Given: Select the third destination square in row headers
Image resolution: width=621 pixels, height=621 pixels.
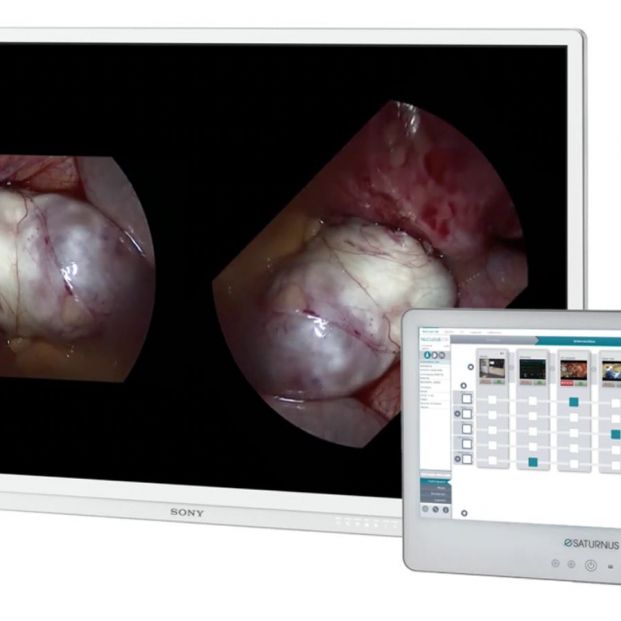Looking at the screenshot, I should coord(467,429).
